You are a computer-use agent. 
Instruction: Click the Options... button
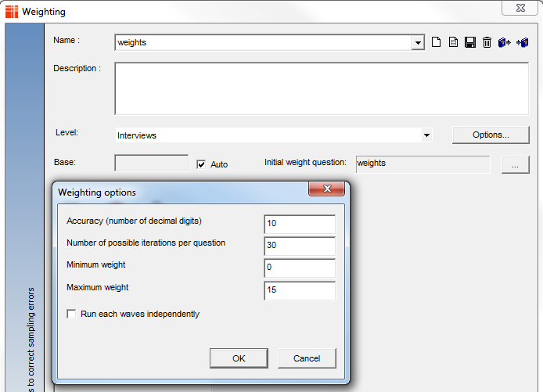(491, 135)
